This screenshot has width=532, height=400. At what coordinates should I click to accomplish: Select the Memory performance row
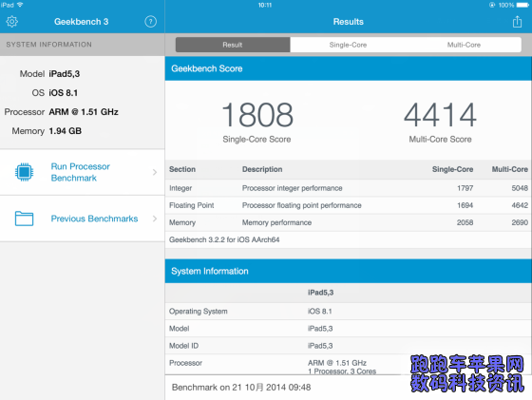[349, 222]
